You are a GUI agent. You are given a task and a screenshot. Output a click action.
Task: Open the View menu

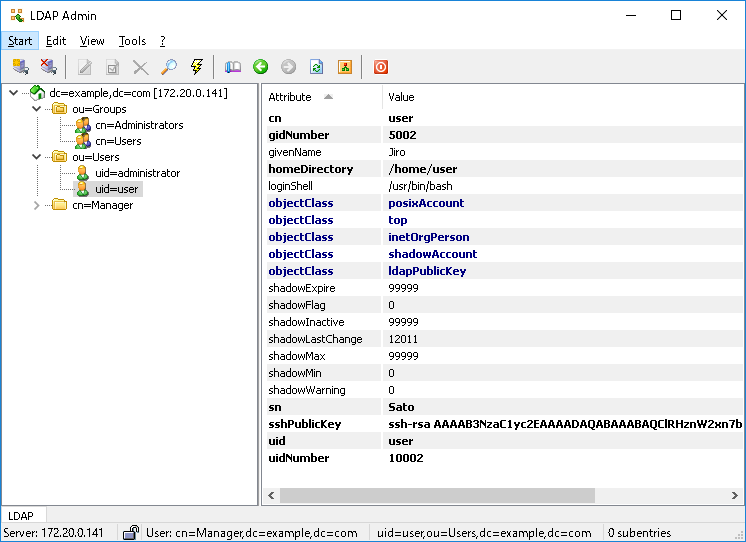click(92, 41)
